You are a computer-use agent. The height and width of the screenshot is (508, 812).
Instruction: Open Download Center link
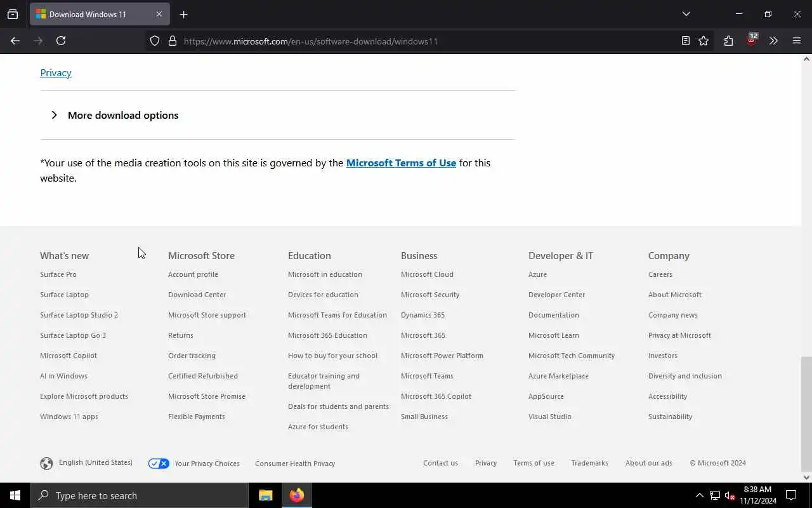coord(197,295)
